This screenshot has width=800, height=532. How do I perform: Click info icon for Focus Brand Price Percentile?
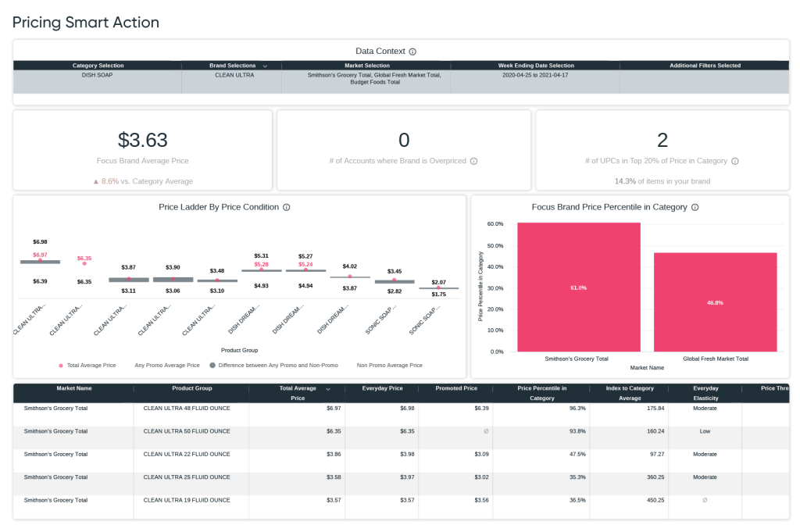(x=695, y=208)
